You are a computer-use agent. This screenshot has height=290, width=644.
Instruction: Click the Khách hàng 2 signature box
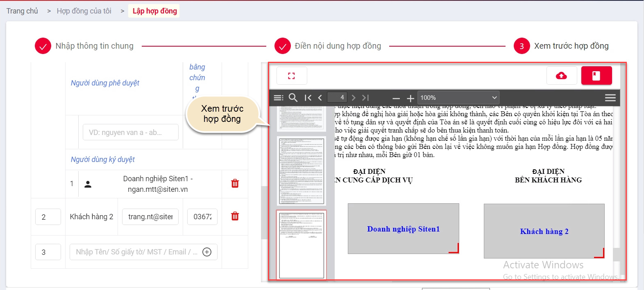(x=544, y=231)
